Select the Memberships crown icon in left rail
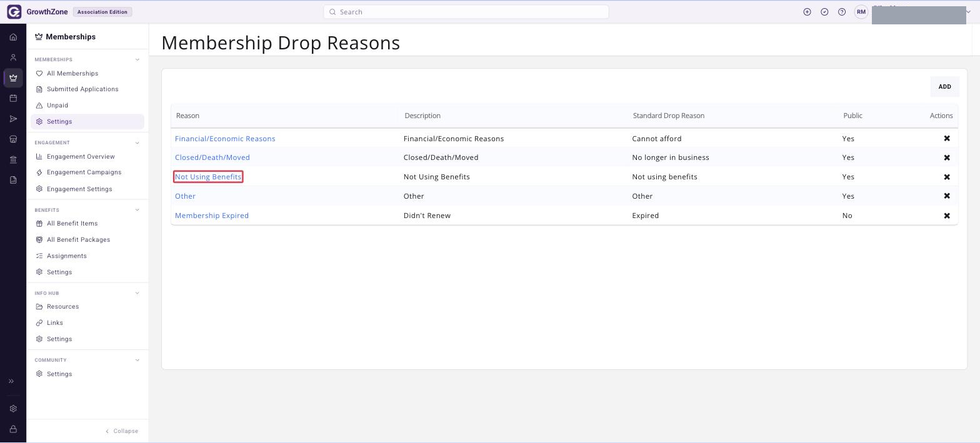Image resolution: width=980 pixels, height=443 pixels. 13,78
